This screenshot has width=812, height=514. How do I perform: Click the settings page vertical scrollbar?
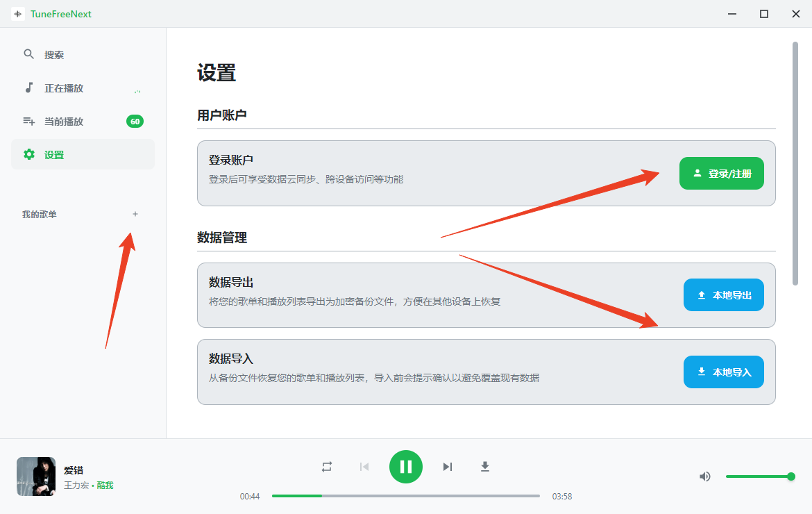click(x=795, y=163)
